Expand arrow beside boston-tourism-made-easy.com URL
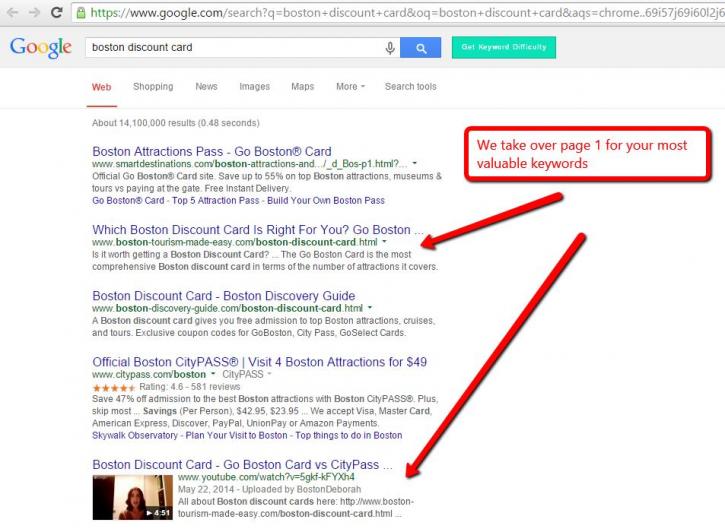The image size is (725, 529). (384, 242)
